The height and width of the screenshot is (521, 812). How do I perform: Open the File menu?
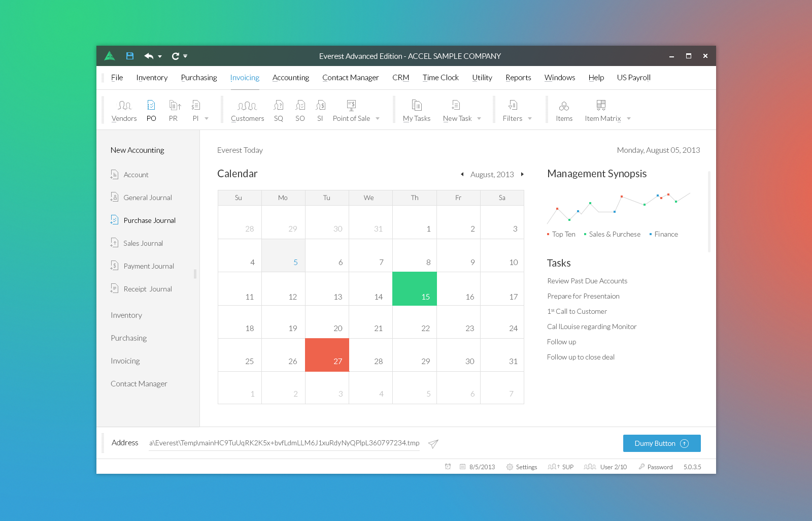click(x=117, y=78)
